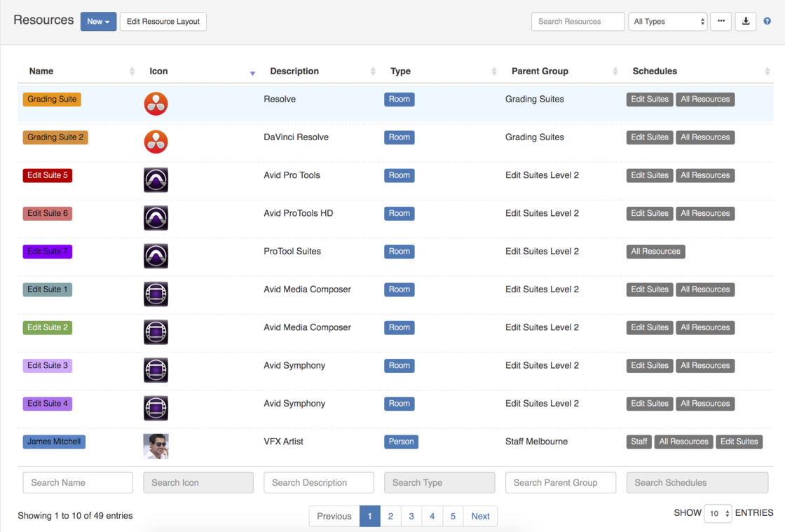This screenshot has height=532, width=785.
Task: Toggle sorting on the Icon column
Action: pos(158,71)
